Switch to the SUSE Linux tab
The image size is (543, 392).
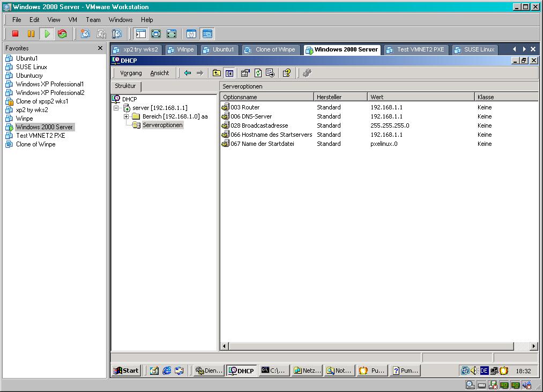click(475, 49)
